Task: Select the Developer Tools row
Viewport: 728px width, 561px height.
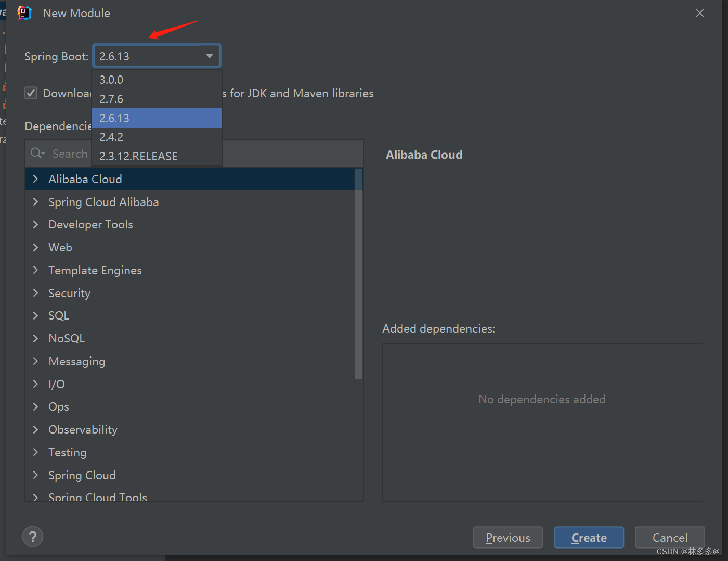Action: pyautogui.click(x=190, y=224)
